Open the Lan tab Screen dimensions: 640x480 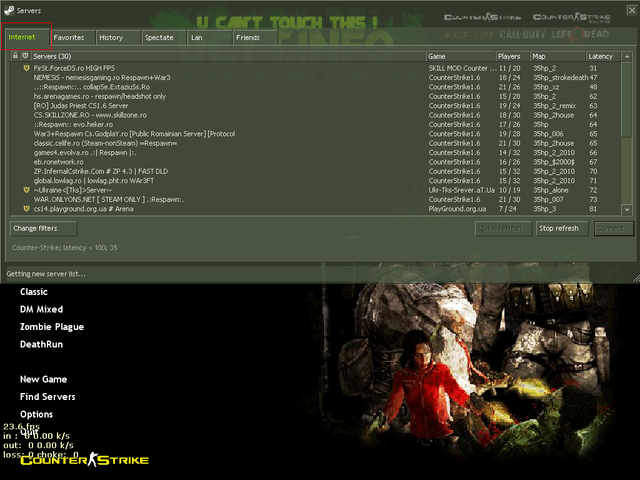209,38
